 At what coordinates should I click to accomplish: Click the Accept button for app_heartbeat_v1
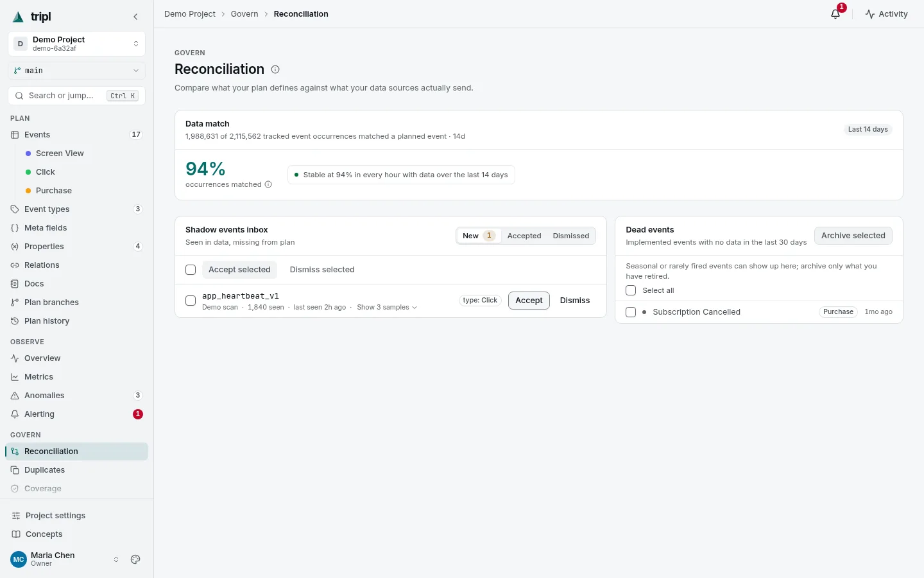pos(529,301)
